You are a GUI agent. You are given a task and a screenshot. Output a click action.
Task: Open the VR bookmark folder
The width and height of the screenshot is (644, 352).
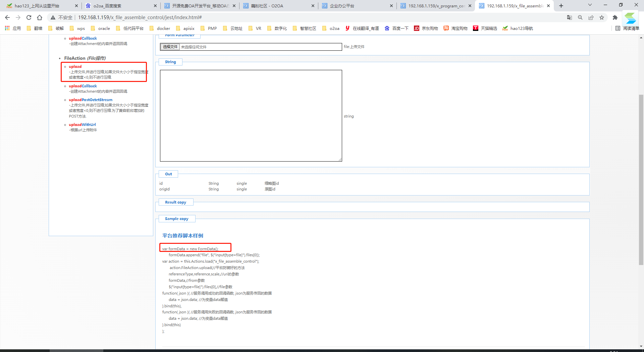255,28
